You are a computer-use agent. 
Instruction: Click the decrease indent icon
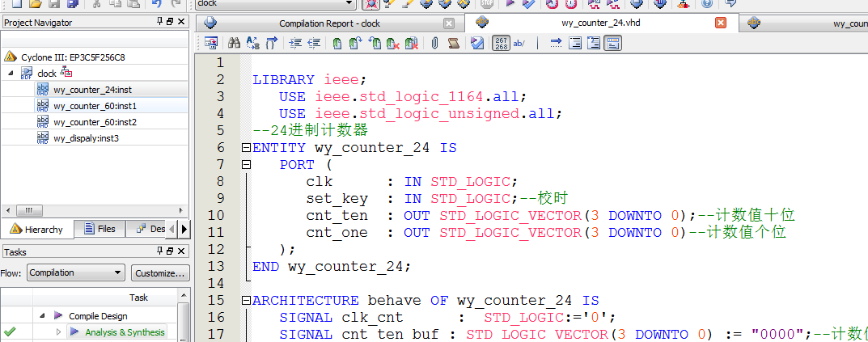314,43
